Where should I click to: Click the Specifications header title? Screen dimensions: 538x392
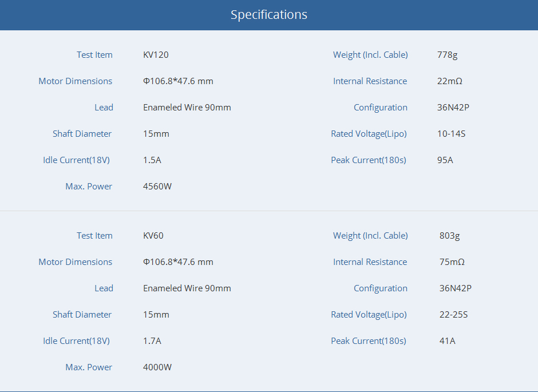269,15
